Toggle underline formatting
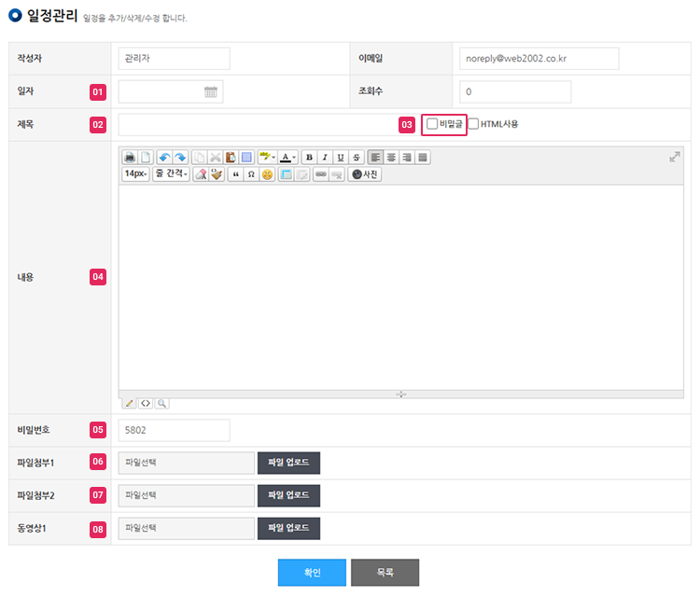The image size is (700, 596). pyautogui.click(x=341, y=158)
